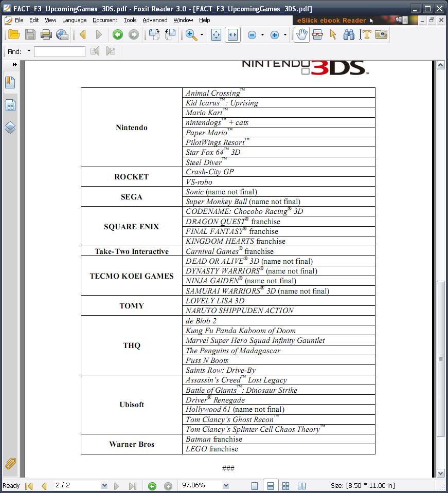
Task: Click grey Next View button in toolbar
Action: (133, 34)
